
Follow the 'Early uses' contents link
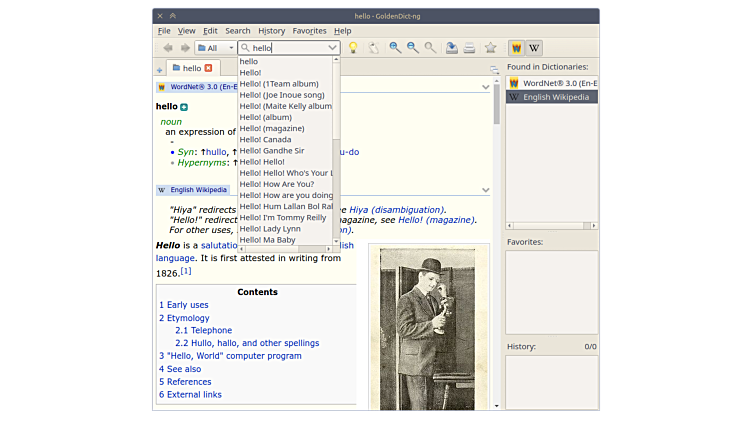point(187,305)
